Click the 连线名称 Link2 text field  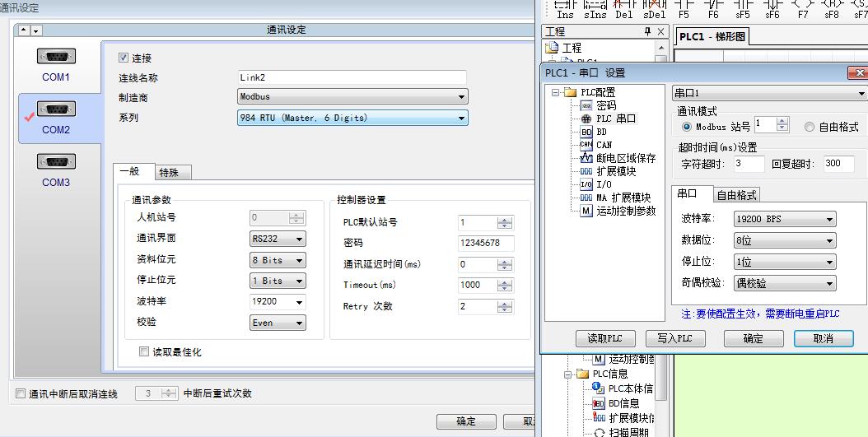point(352,77)
